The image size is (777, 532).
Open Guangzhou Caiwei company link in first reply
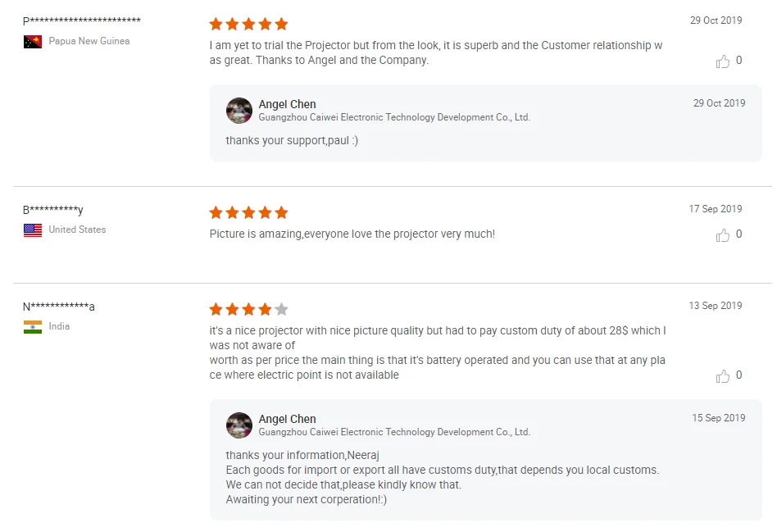pyautogui.click(x=394, y=117)
